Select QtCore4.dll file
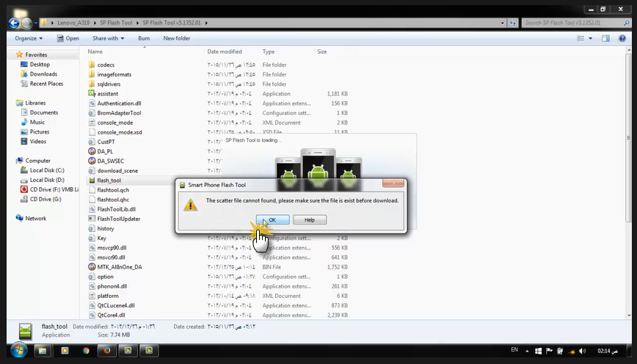This screenshot has height=364, width=637. (111, 315)
